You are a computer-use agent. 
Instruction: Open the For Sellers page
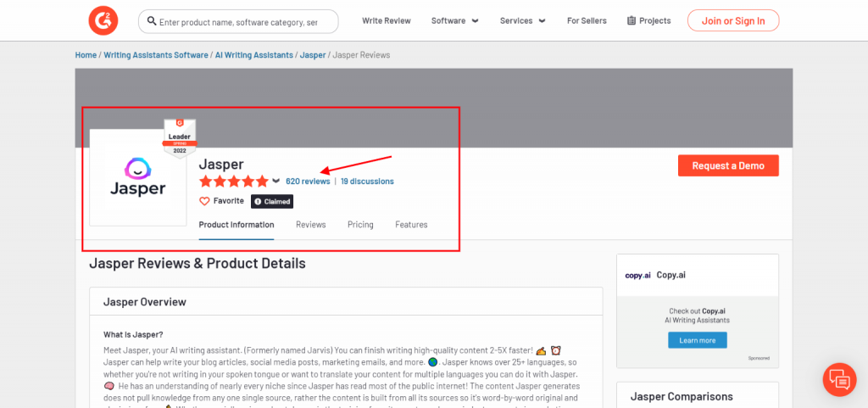[587, 20]
